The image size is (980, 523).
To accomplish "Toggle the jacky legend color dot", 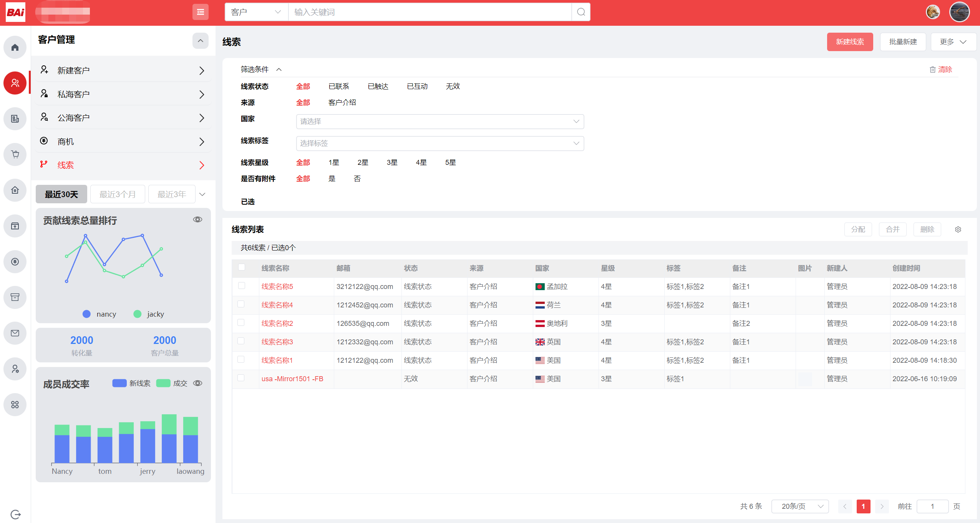I will [137, 314].
